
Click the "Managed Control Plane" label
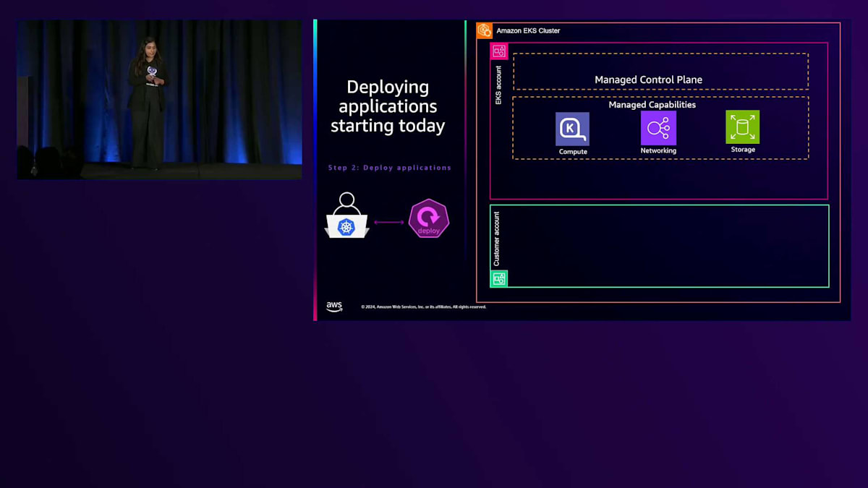point(648,80)
